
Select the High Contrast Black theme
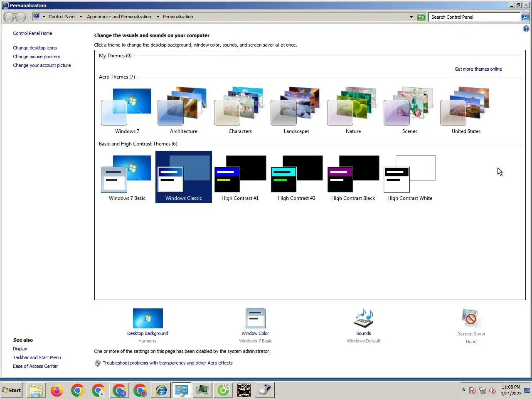353,177
